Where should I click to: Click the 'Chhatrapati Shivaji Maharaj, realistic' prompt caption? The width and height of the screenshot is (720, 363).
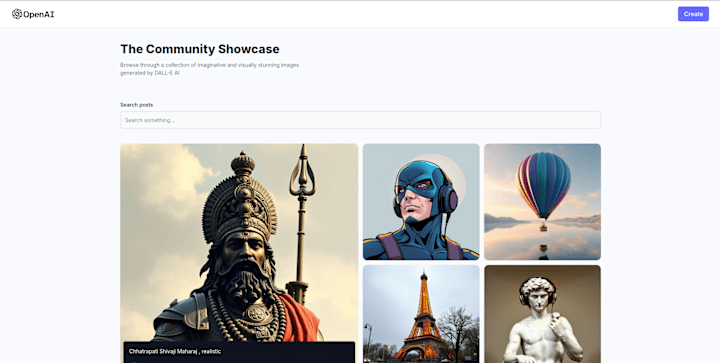175,352
